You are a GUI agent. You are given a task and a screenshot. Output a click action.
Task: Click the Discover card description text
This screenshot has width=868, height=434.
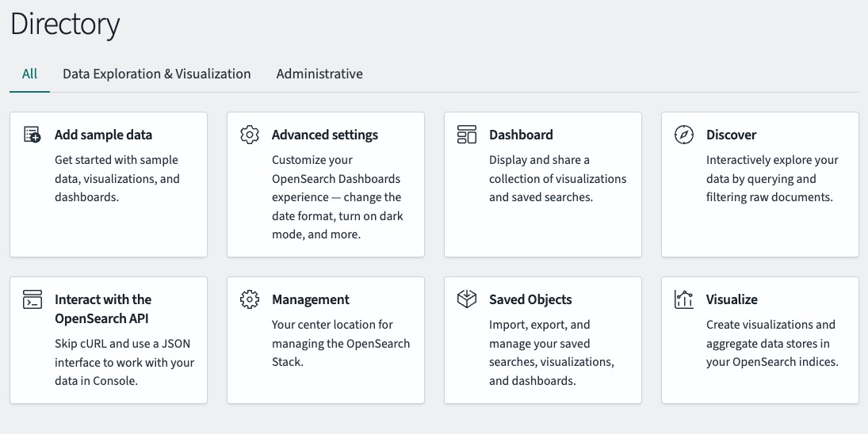769,178
